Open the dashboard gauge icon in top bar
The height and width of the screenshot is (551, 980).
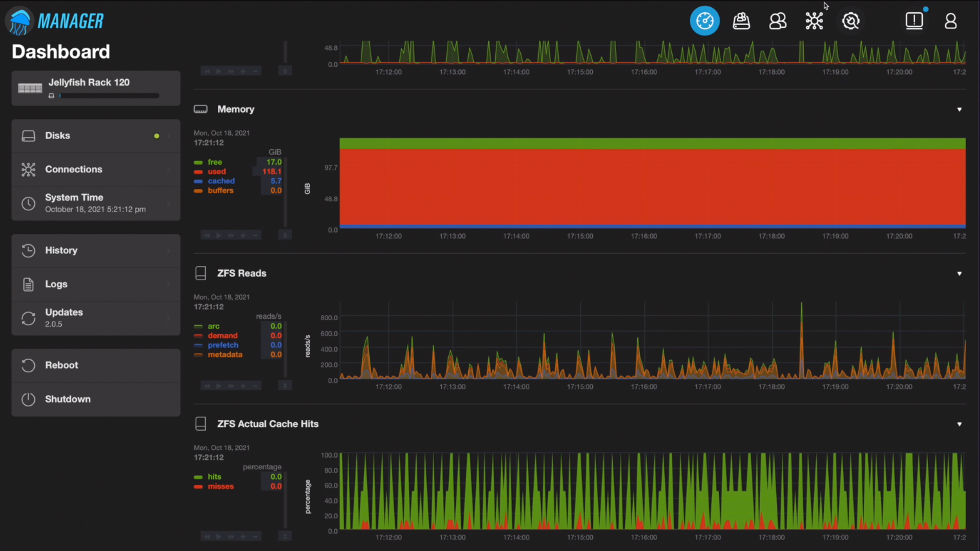[x=705, y=21]
